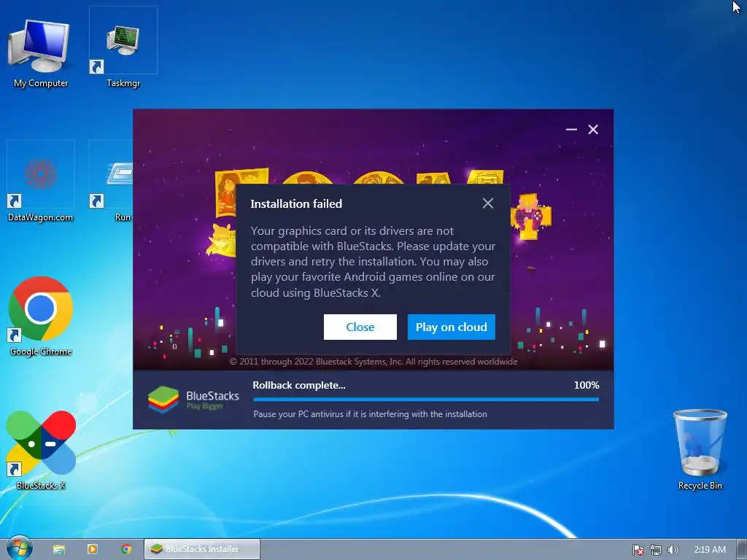
Task: Launch the media player taskbar icon
Action: 93,549
